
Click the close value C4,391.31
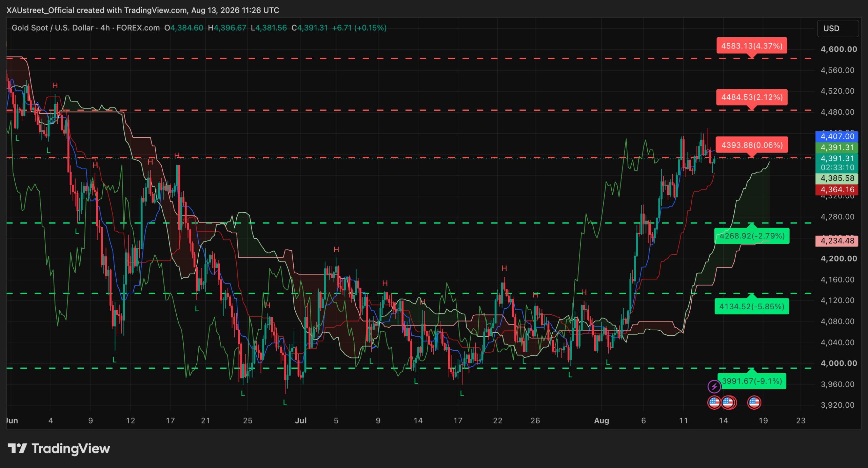(x=310, y=28)
